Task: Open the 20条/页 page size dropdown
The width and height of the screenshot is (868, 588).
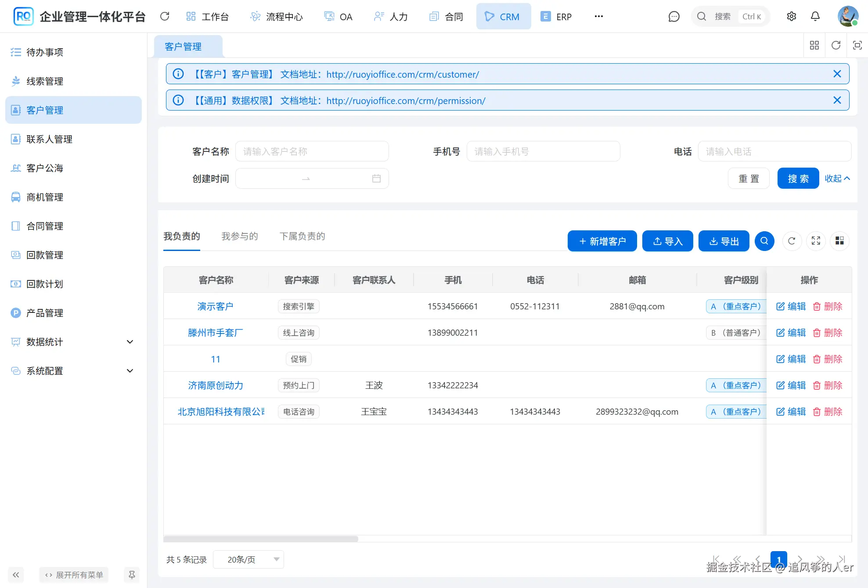Action: (x=249, y=559)
